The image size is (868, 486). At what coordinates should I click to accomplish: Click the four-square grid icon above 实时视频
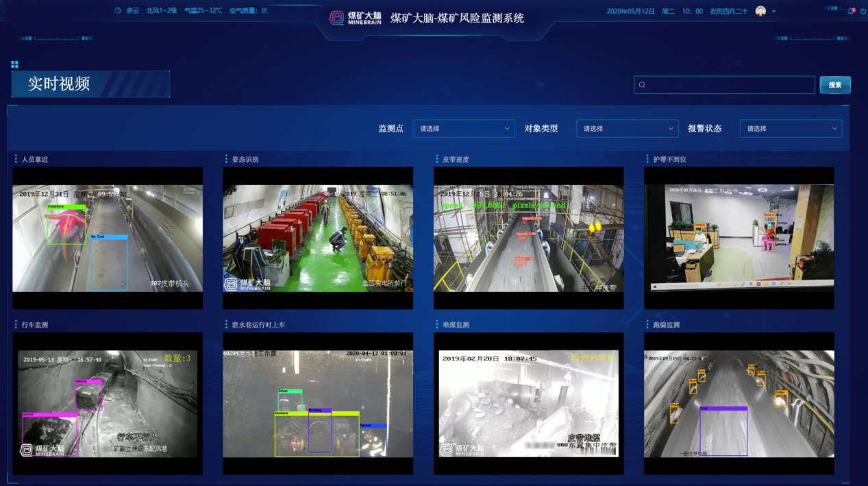14,64
